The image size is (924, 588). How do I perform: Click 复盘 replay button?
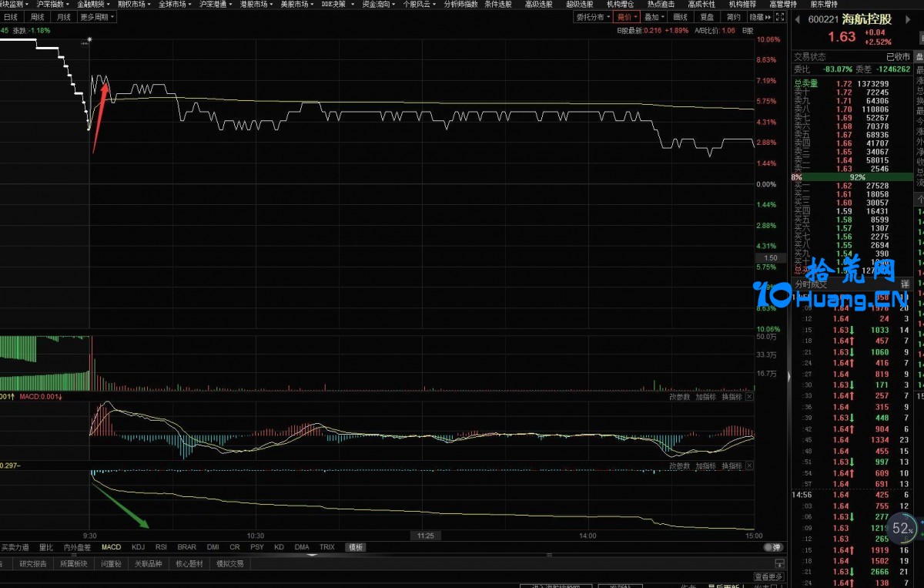(707, 17)
